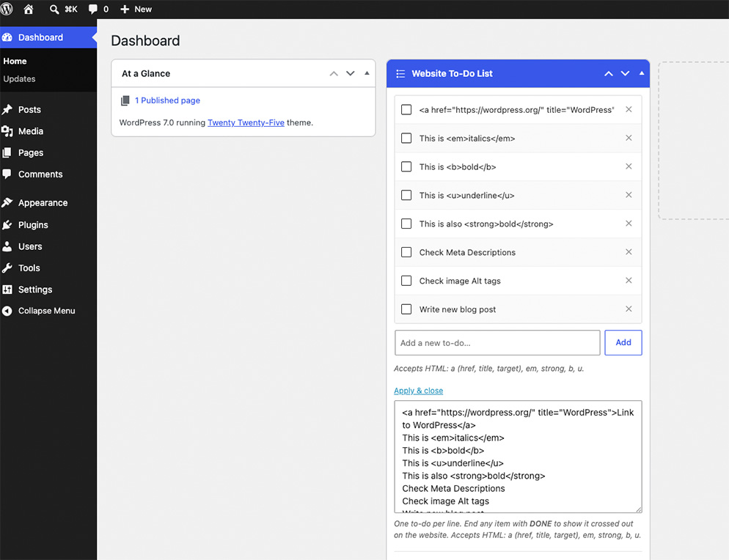Move At a Glance widget down

click(350, 73)
